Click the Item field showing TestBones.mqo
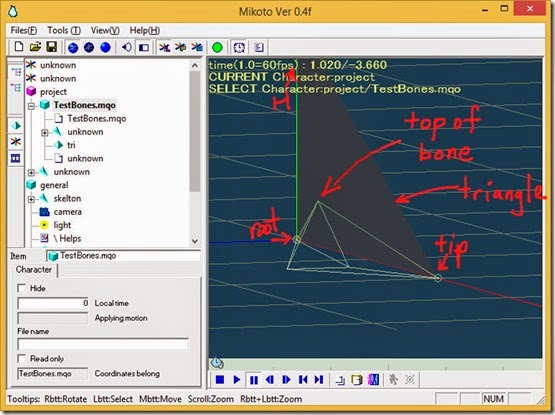The width and height of the screenshot is (555, 415). point(123,256)
